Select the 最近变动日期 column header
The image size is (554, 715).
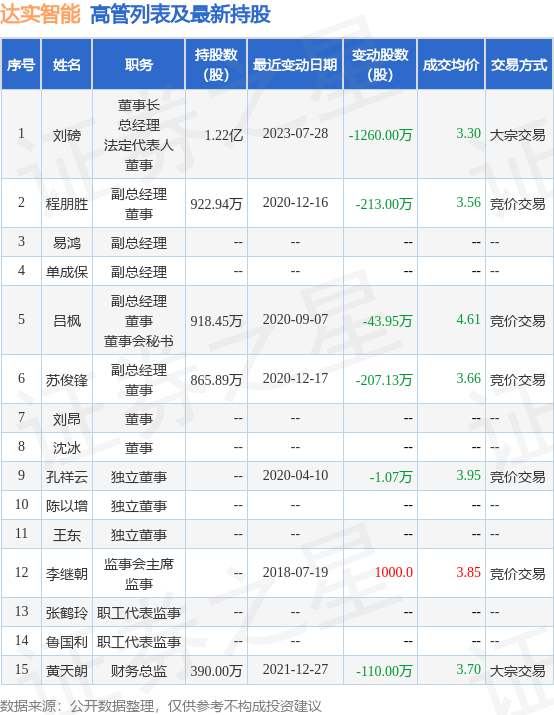tap(295, 64)
